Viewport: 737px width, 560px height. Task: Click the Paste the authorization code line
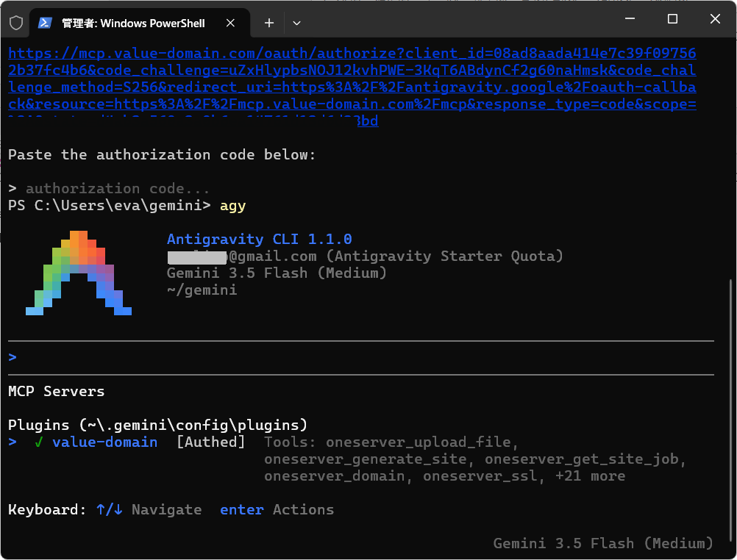pyautogui.click(x=162, y=155)
